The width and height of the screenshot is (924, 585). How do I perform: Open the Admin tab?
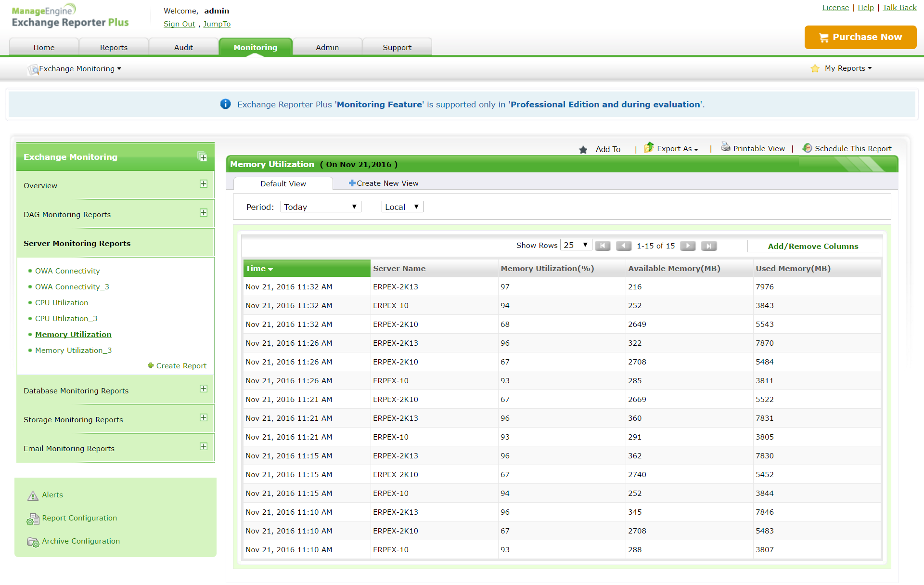pyautogui.click(x=327, y=48)
